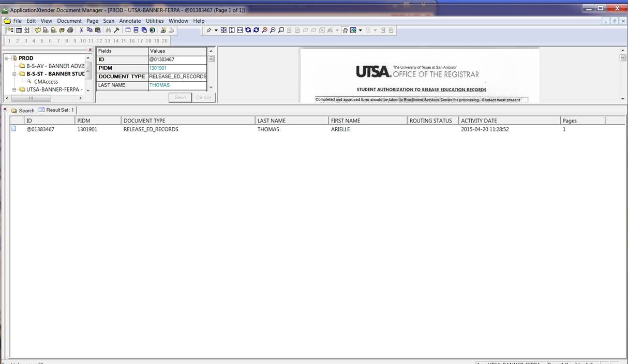Click the PIDM value field 1301901
628x364 pixels.
click(x=158, y=68)
